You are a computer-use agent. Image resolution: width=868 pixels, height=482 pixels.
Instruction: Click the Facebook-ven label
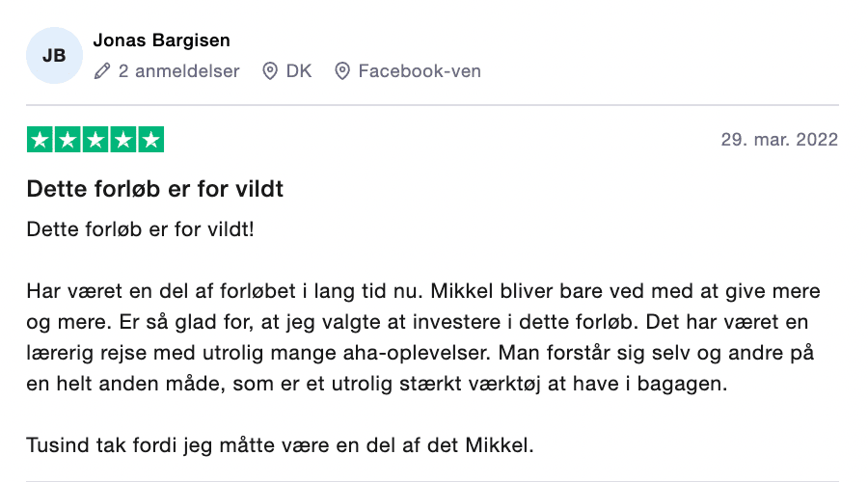(419, 71)
